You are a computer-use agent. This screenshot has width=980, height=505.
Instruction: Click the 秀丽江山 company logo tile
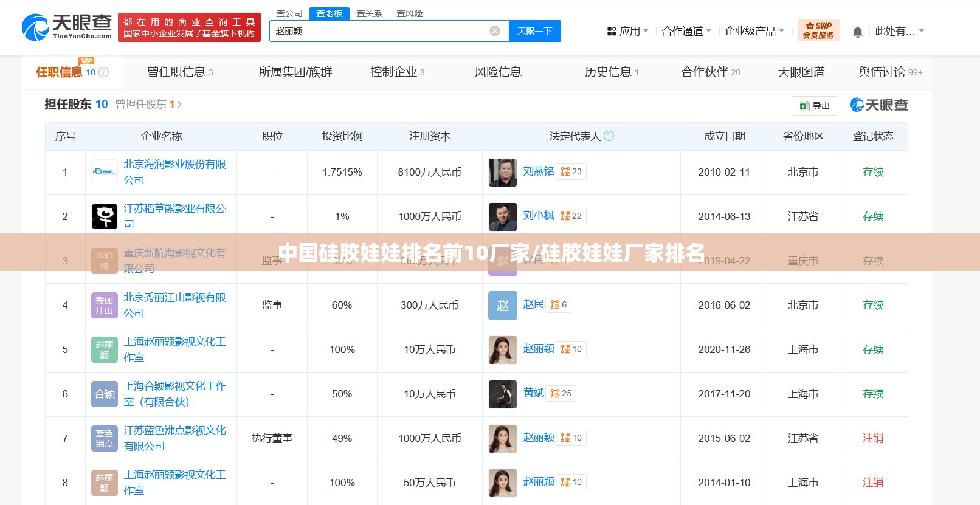point(105,305)
